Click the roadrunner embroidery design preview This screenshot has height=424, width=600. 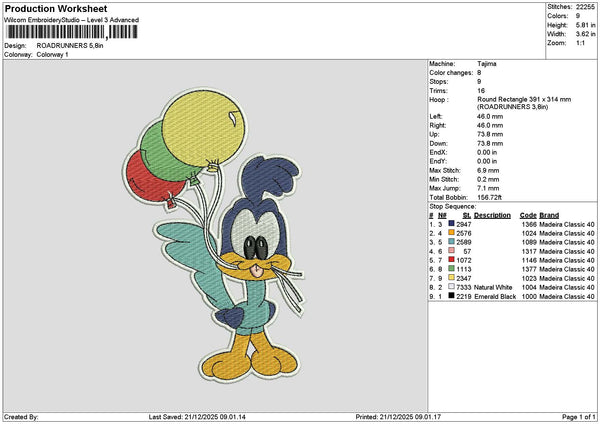tap(215, 235)
